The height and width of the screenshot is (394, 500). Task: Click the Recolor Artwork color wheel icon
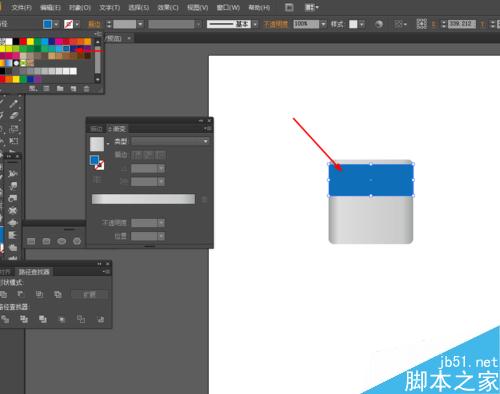[x=379, y=24]
